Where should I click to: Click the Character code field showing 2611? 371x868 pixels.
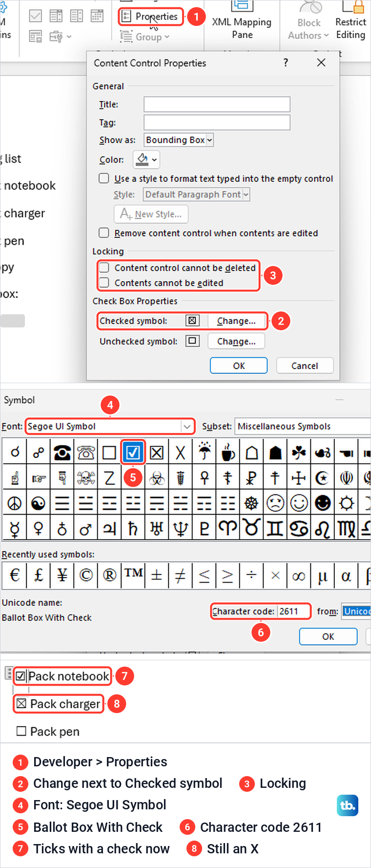pos(293,611)
